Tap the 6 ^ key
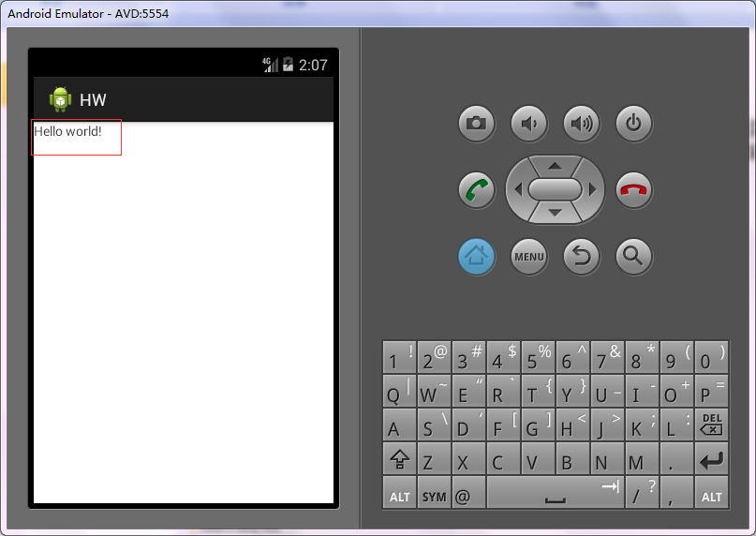This screenshot has width=756, height=536. (x=572, y=357)
